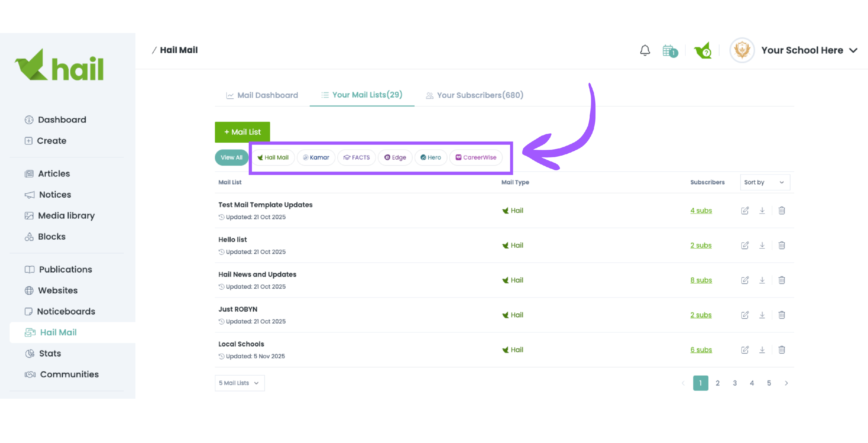Viewport: 868px width, 443px height.
Task: Click the + Mail List button
Action: tap(242, 132)
